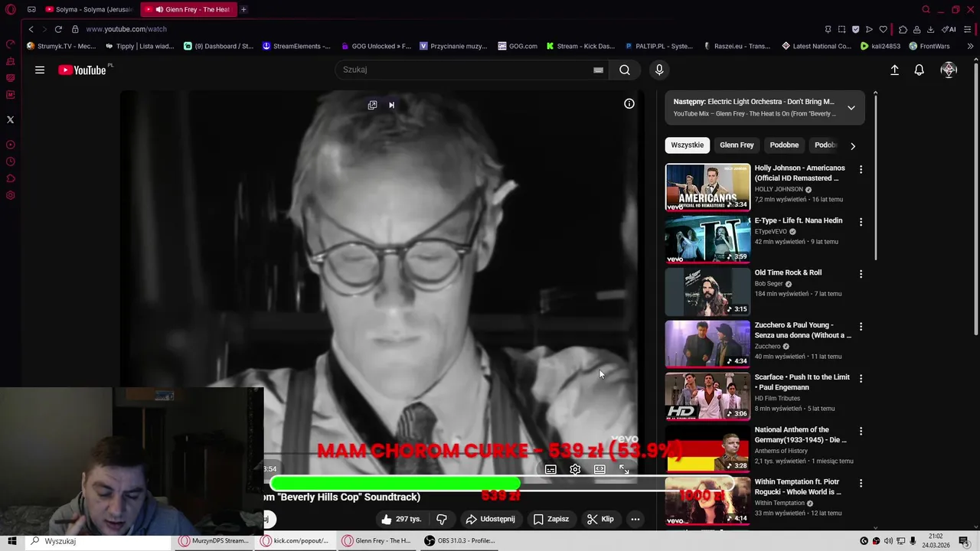Open options for Holly Johnson - Americanos video
This screenshot has width=980, height=551.
coord(861,169)
